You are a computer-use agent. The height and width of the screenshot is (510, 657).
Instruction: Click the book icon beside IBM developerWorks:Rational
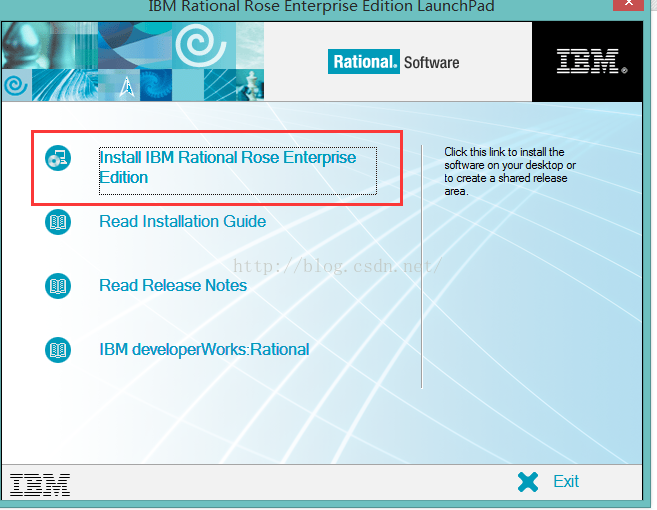pos(58,350)
